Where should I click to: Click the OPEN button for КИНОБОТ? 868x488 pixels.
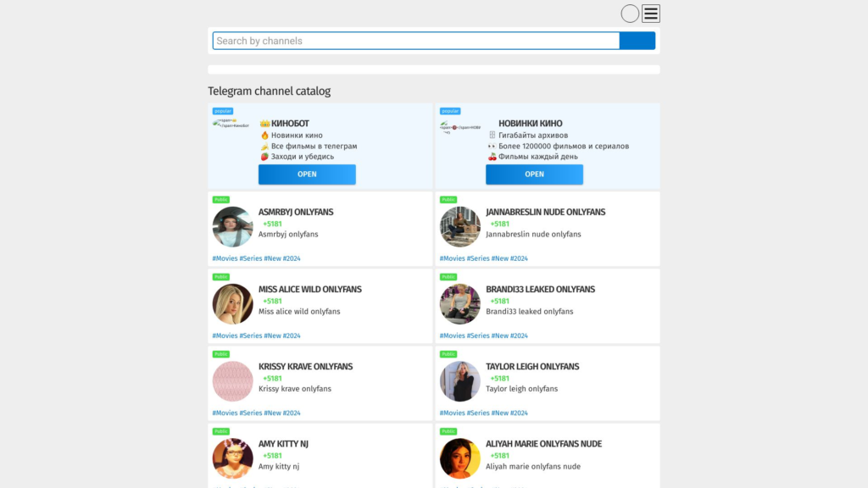[x=307, y=175]
